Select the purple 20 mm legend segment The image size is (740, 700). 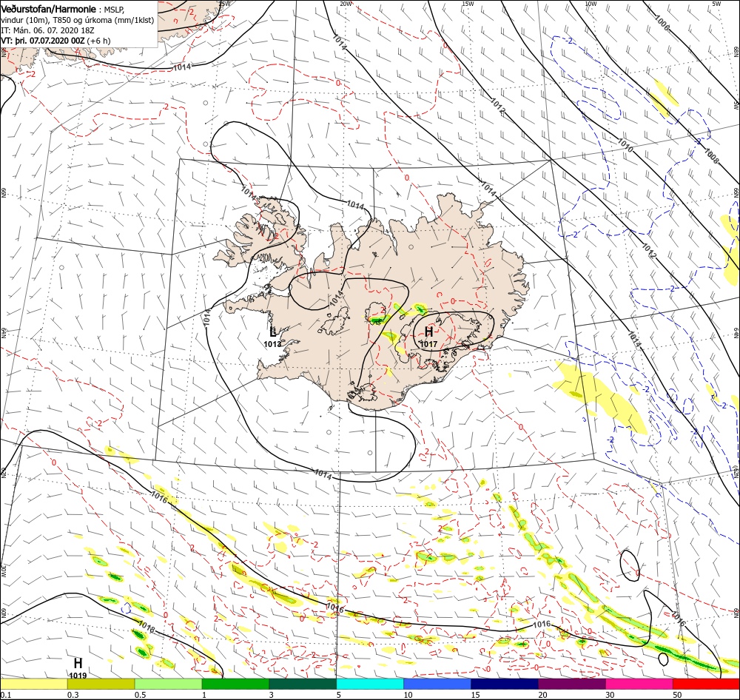click(x=572, y=684)
